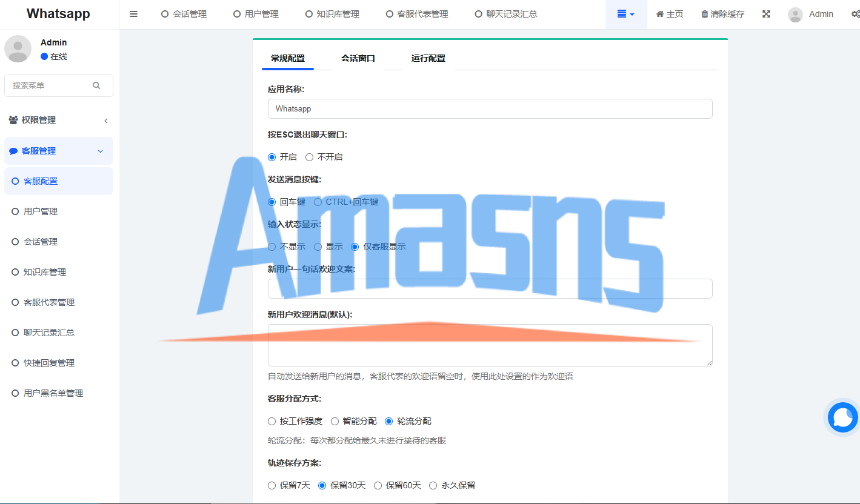
Task: Click the Whatsapp logo title
Action: point(58,14)
